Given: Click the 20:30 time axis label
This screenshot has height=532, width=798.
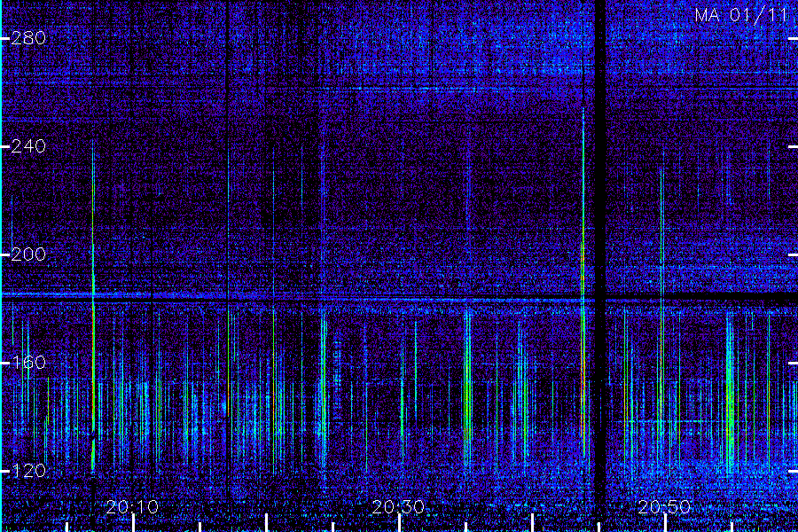Looking at the screenshot, I should pos(398,507).
